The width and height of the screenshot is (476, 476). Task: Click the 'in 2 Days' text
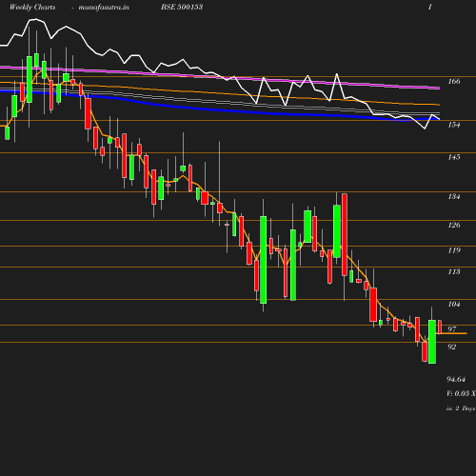(x=461, y=408)
